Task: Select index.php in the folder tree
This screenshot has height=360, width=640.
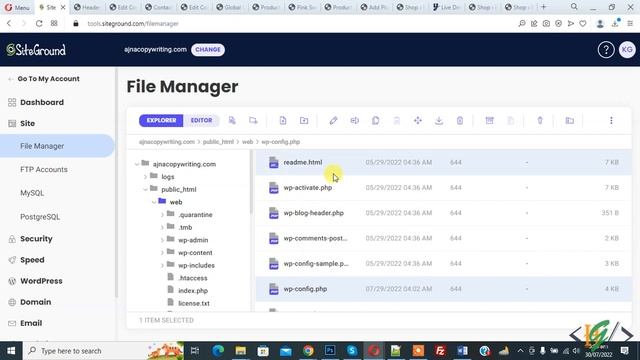Action: (193, 291)
